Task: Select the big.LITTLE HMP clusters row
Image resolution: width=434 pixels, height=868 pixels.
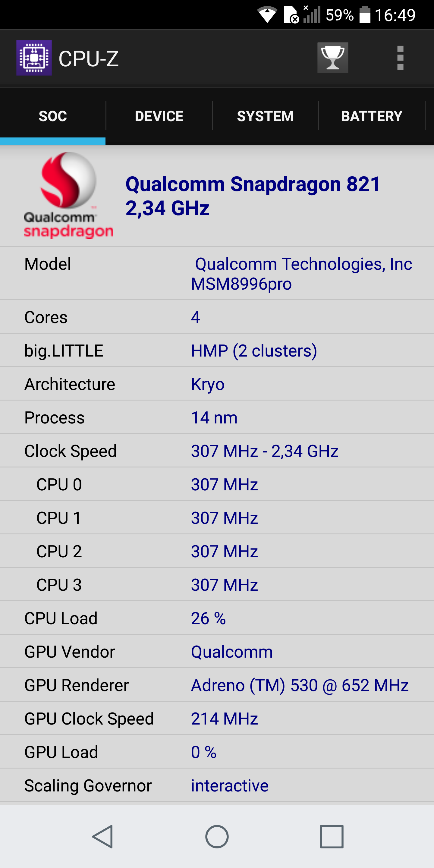Action: (x=217, y=351)
